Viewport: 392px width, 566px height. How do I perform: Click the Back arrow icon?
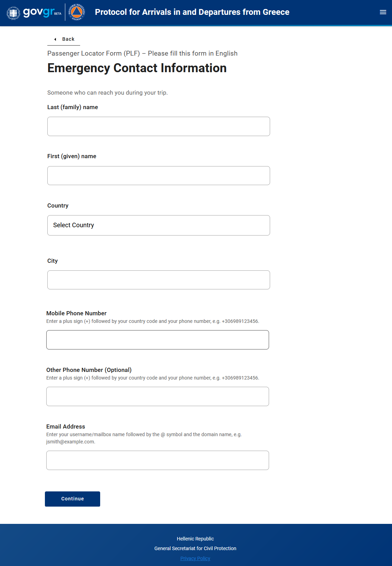[55, 39]
